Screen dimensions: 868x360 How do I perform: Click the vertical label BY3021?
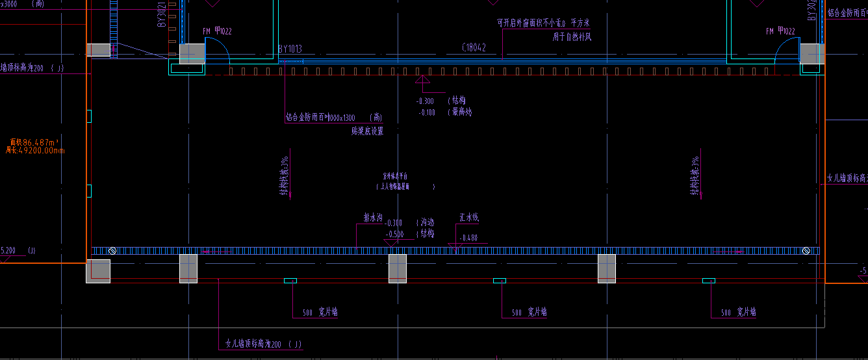tap(162, 13)
